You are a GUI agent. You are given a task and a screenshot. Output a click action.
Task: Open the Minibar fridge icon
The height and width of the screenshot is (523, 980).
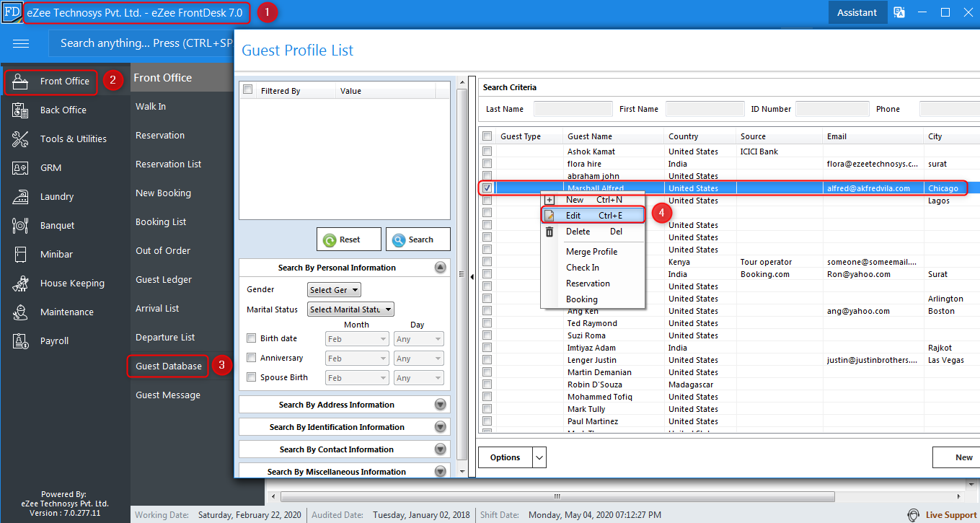point(20,255)
